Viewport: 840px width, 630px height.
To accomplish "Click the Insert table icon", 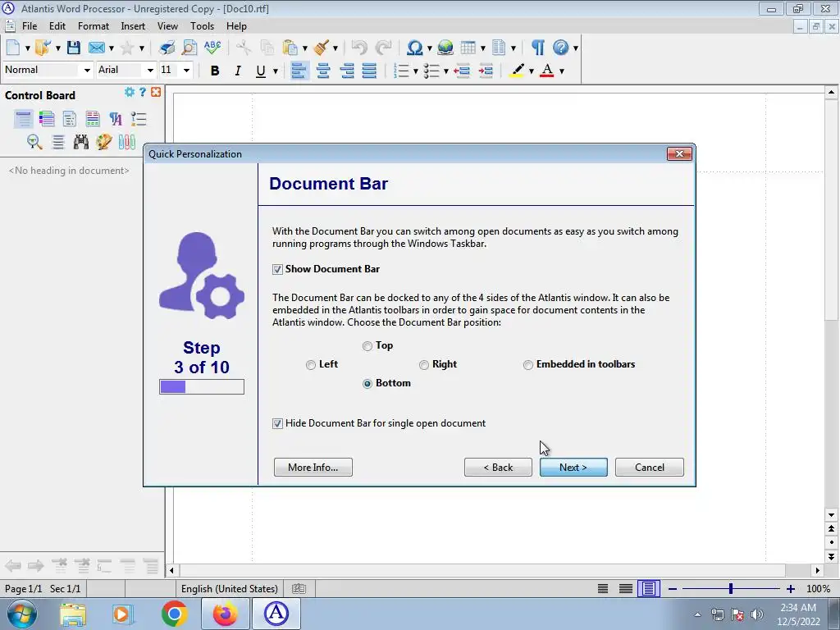I will tap(468, 48).
